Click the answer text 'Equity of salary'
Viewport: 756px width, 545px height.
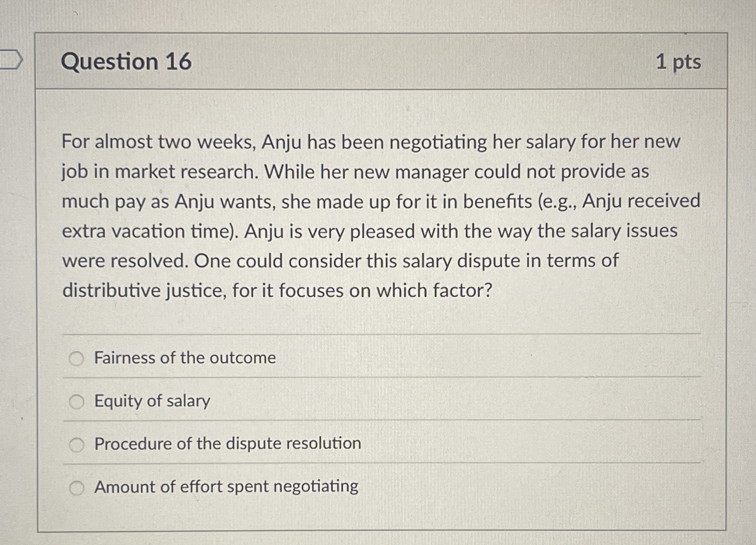(152, 401)
